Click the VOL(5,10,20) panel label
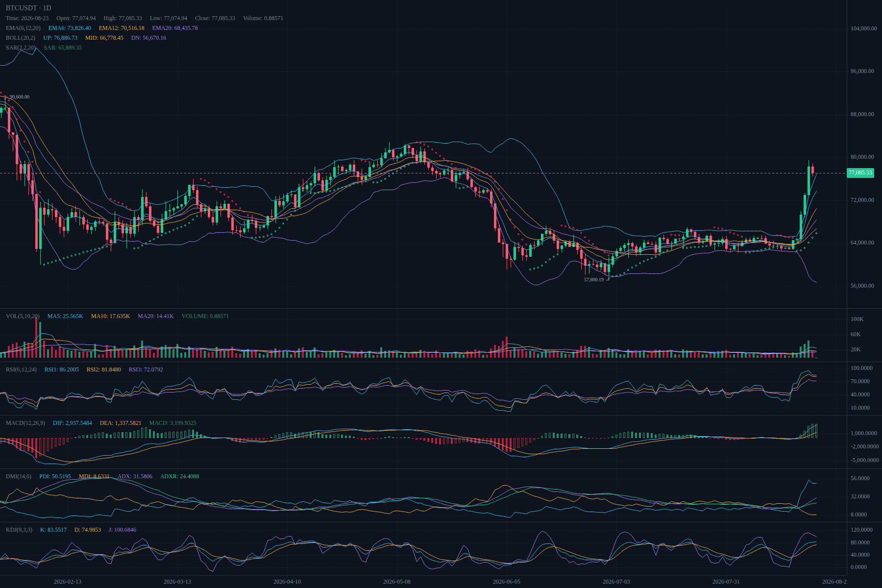882x588 pixels. coord(23,316)
